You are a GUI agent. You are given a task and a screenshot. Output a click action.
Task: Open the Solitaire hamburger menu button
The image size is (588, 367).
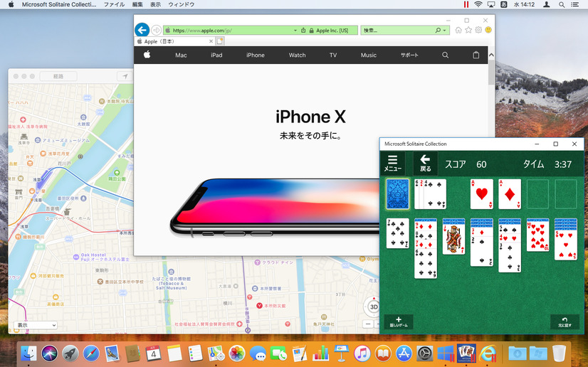(393, 164)
